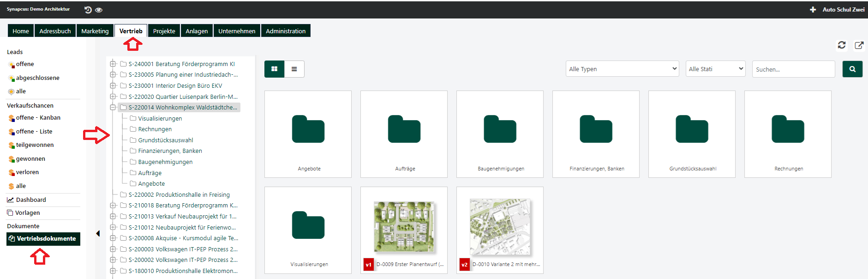This screenshot has width=868, height=279.
Task: Open D-0009 Erster Planentwurf thumbnail
Action: coord(404,227)
